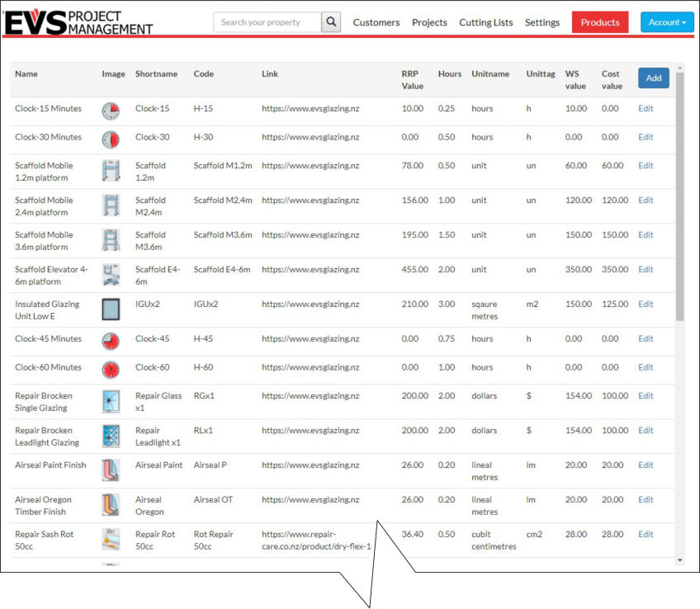Click the Repair Brocken Single Glazing image

pos(111,401)
